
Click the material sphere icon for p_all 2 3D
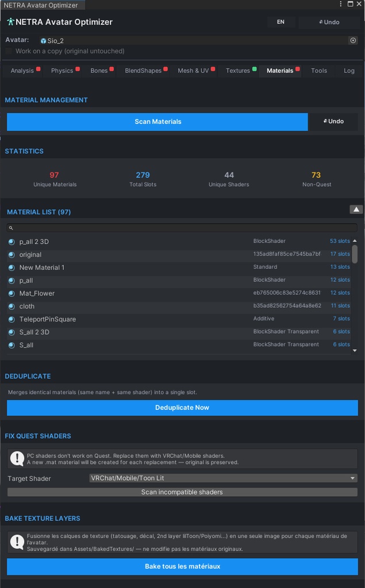click(11, 242)
